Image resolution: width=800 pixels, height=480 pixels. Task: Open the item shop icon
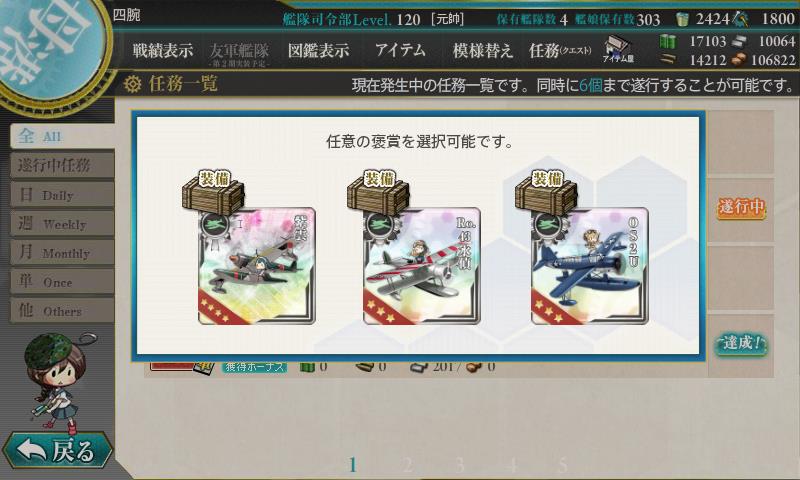click(618, 49)
